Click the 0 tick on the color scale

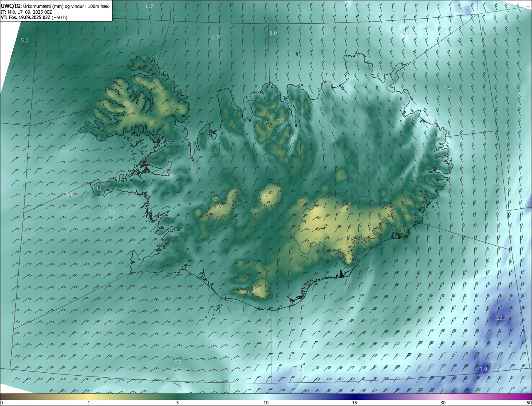coord(2,403)
